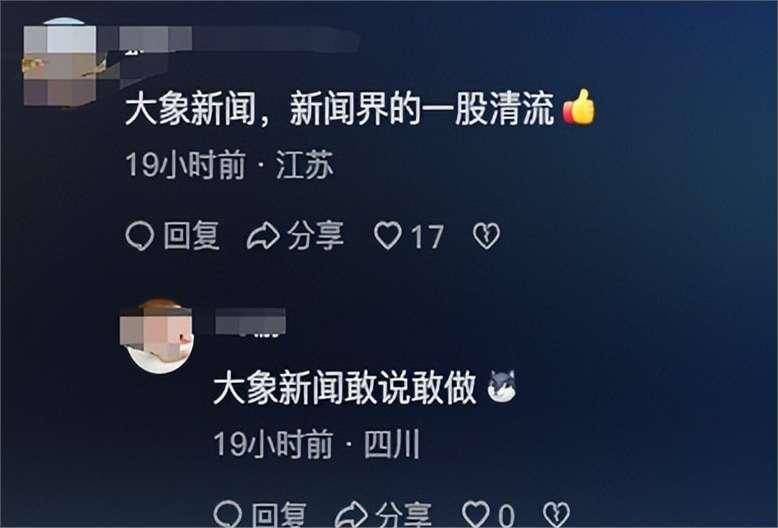Open the avatar of the Sichuan replier

click(x=157, y=336)
